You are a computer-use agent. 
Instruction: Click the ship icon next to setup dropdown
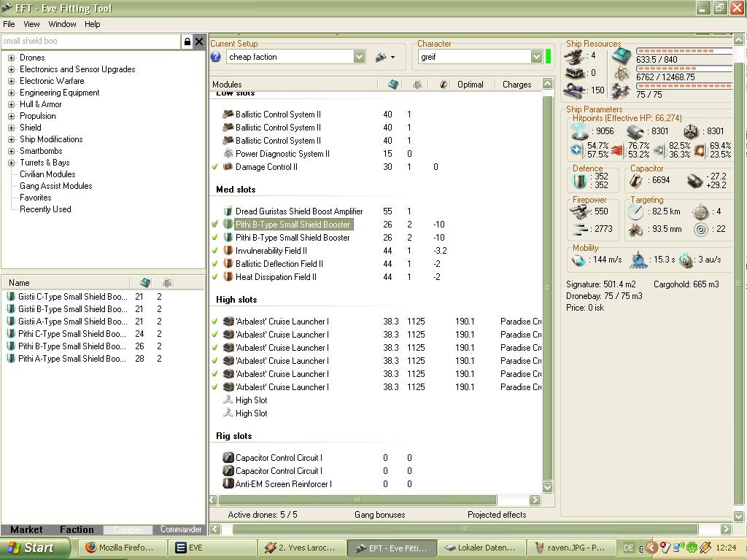pyautogui.click(x=381, y=57)
